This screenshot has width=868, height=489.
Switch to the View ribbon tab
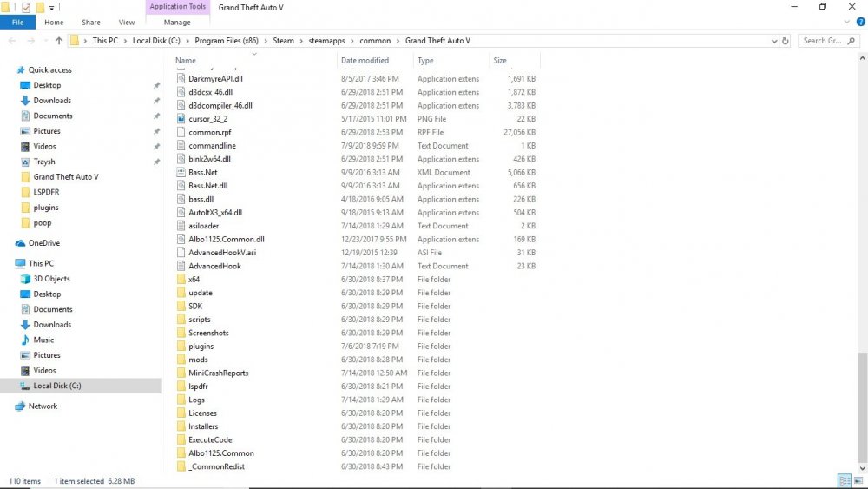tap(126, 23)
